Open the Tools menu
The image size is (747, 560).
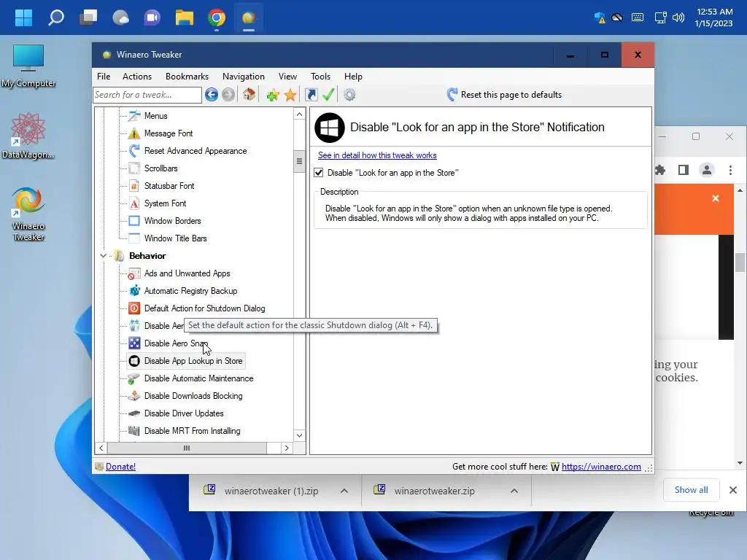tap(320, 76)
